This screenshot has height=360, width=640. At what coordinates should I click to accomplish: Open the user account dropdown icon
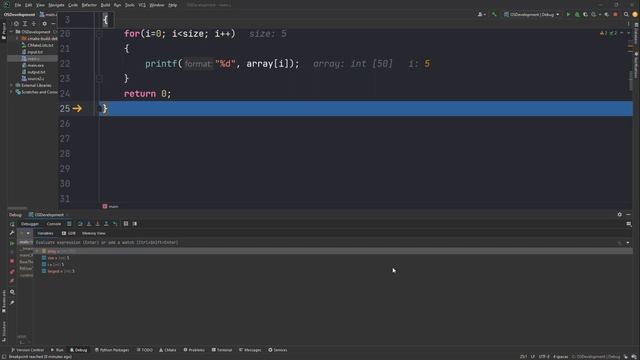481,14
